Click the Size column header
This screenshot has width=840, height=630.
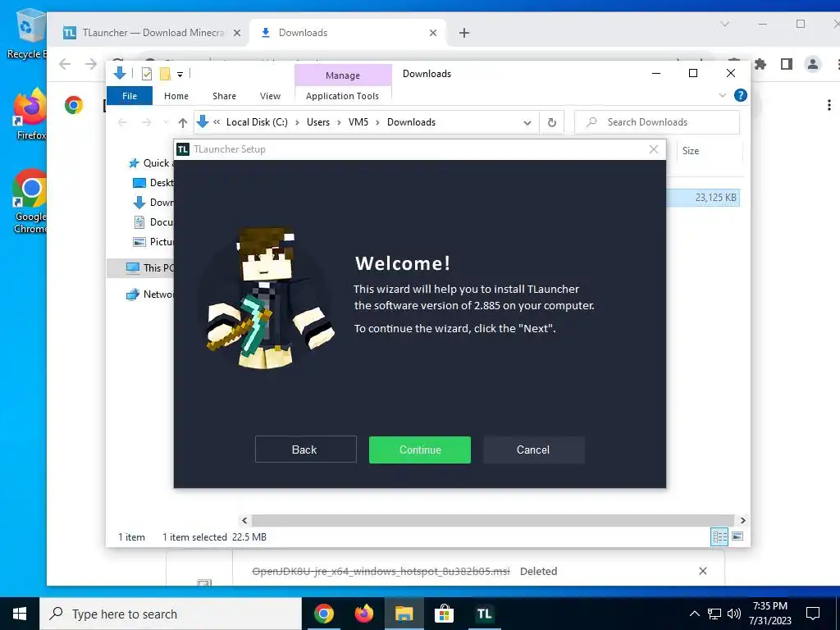[x=691, y=151]
